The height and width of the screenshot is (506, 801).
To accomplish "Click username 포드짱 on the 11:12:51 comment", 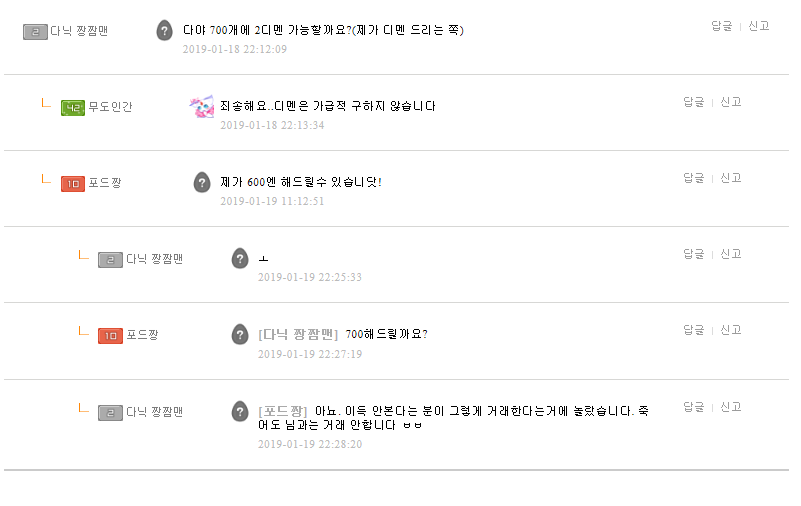I will [x=105, y=183].
